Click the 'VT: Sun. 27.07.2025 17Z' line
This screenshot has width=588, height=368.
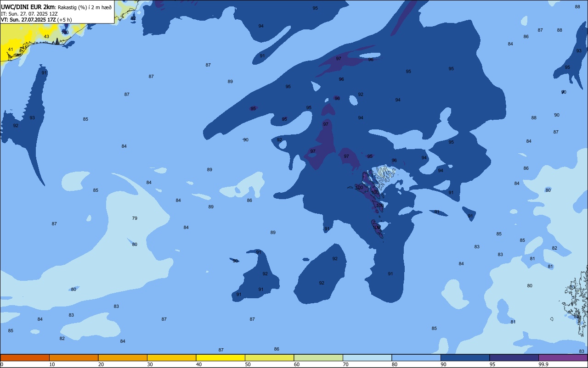point(28,20)
